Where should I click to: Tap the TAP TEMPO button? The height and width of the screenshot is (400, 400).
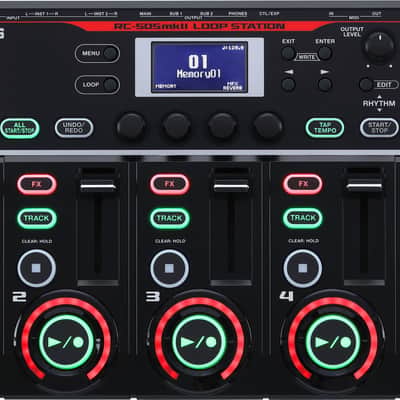tap(325, 128)
